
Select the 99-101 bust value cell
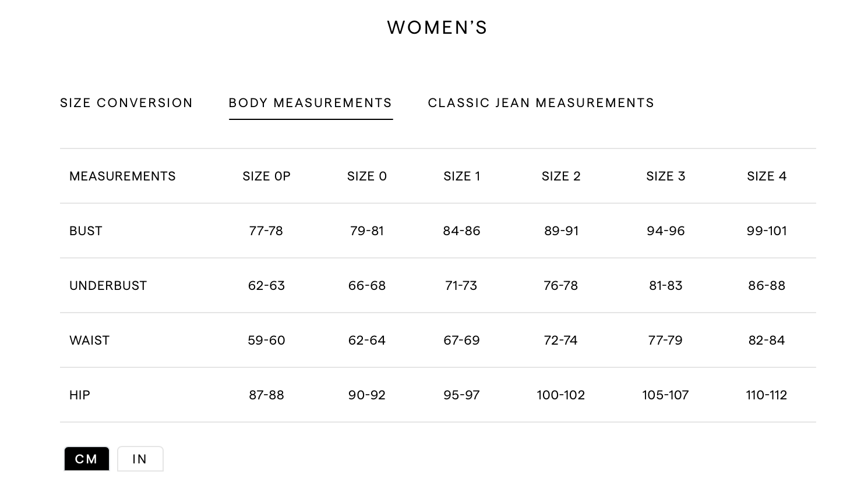767,231
